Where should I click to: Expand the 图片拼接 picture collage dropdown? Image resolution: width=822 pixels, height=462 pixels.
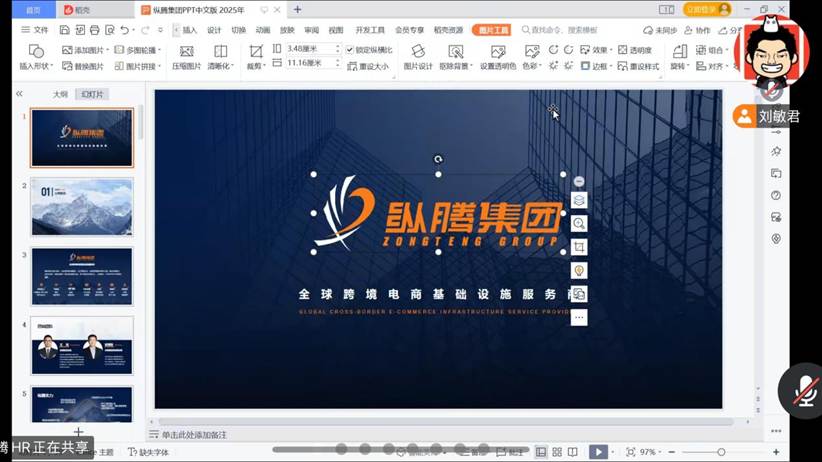coord(159,66)
